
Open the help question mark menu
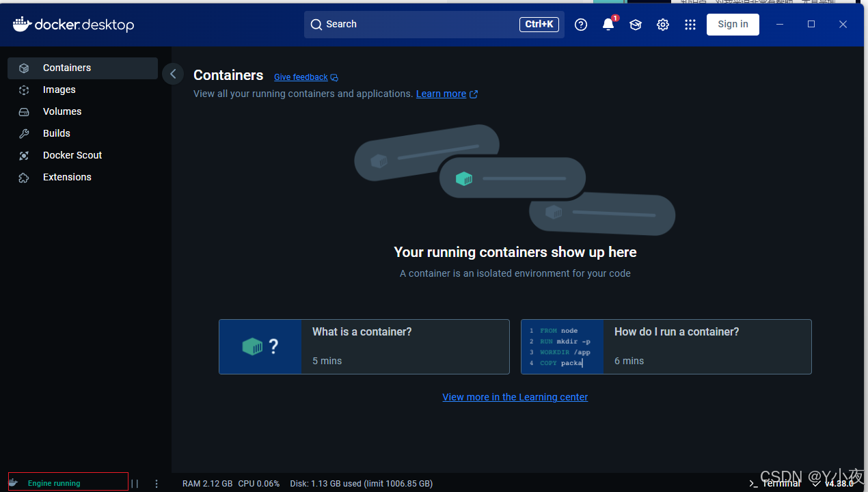coord(581,25)
